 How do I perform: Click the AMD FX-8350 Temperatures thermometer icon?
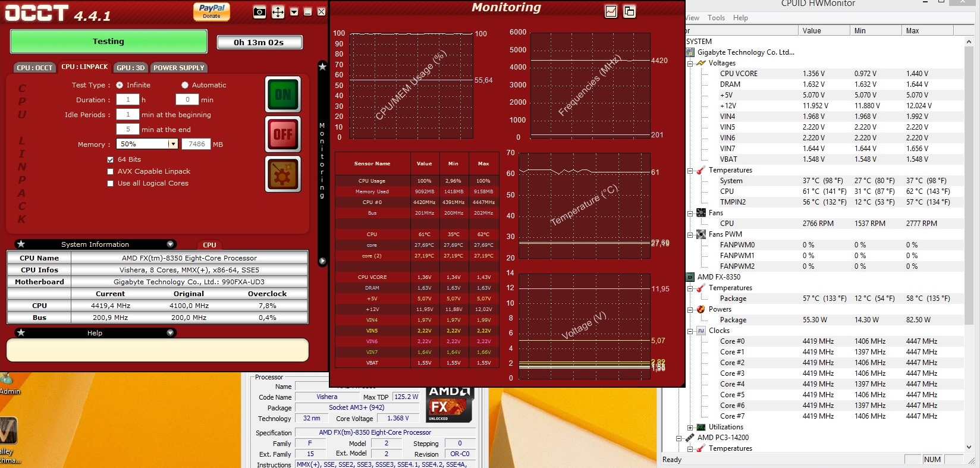701,288
